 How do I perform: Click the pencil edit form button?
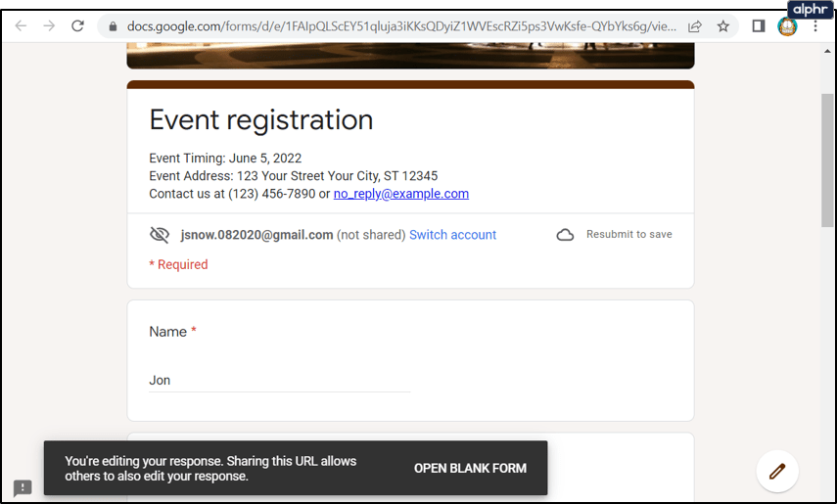point(777,471)
